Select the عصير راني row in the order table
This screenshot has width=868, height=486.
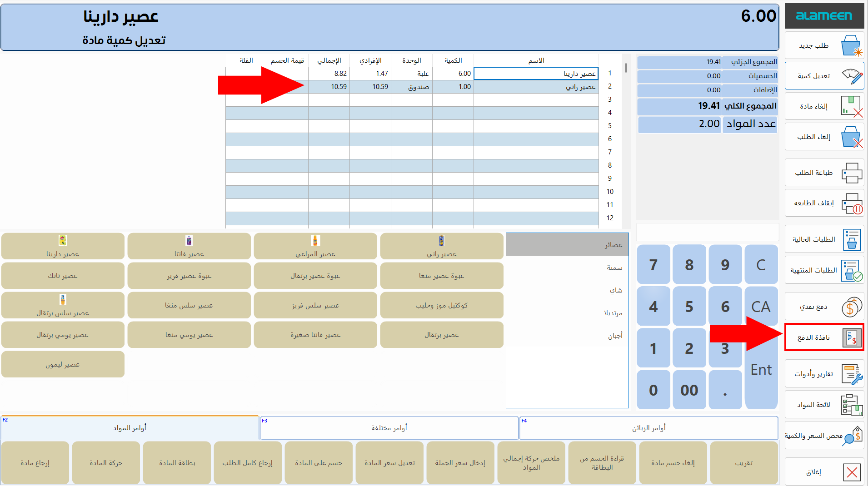(535, 87)
